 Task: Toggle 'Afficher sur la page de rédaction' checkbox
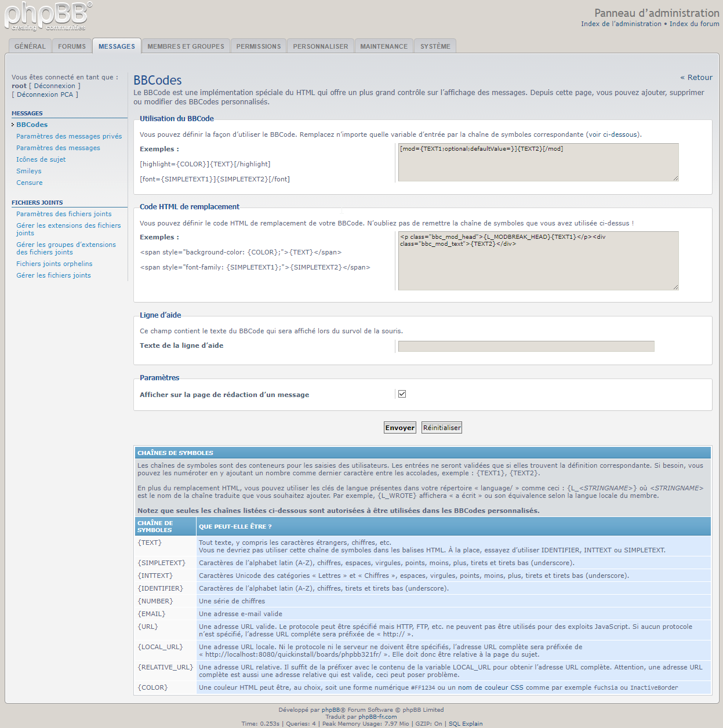click(402, 394)
